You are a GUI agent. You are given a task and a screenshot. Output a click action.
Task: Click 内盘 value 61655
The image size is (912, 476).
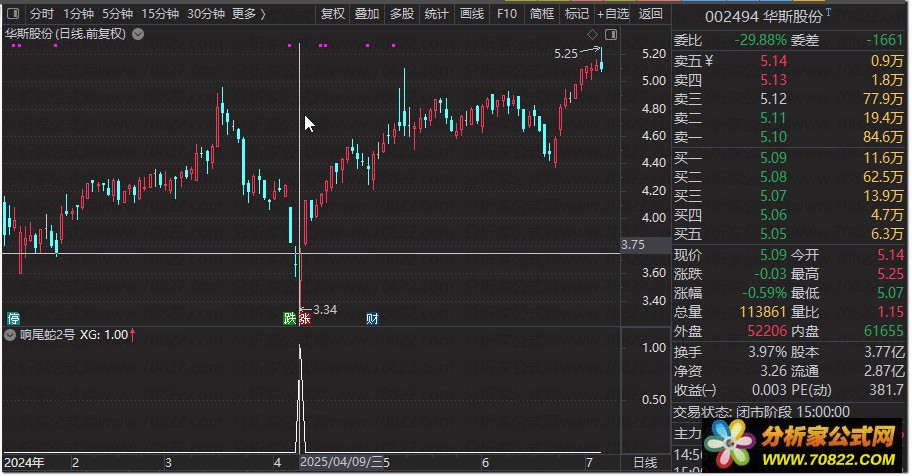(884, 331)
